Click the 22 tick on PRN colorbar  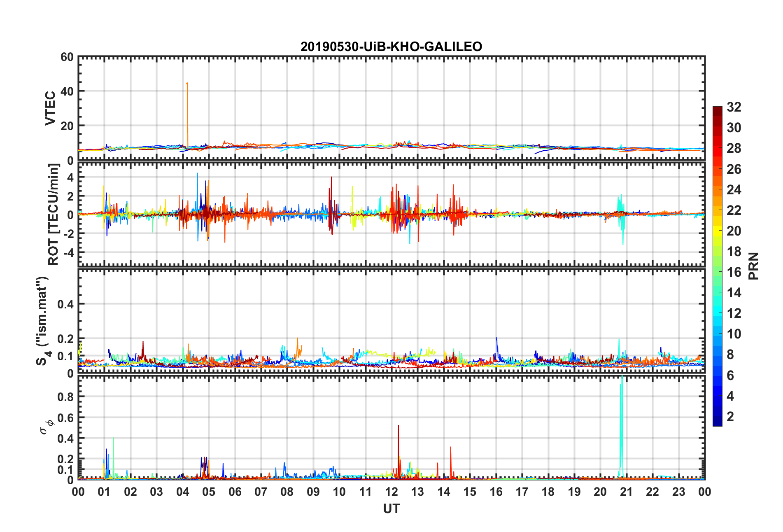point(734,210)
